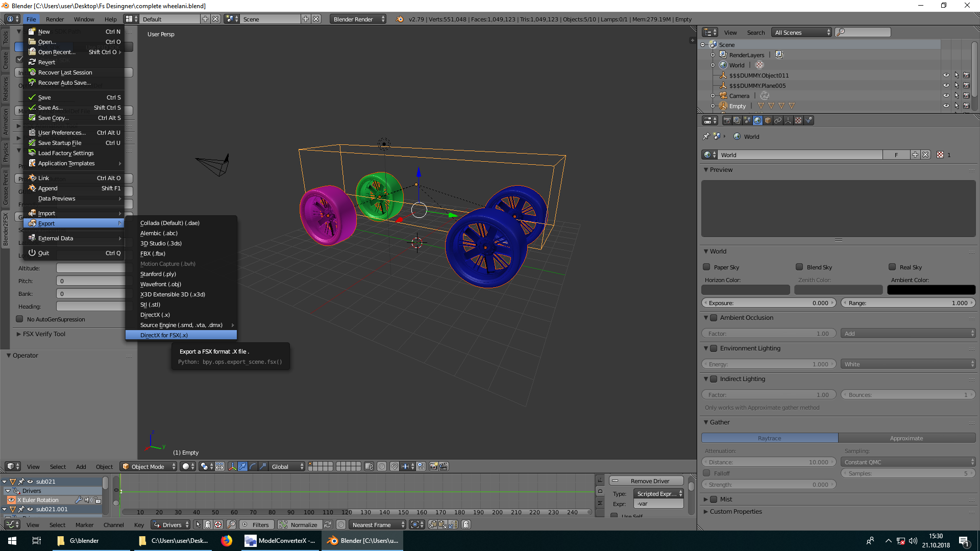Select the Render properties tab icon

(x=727, y=120)
